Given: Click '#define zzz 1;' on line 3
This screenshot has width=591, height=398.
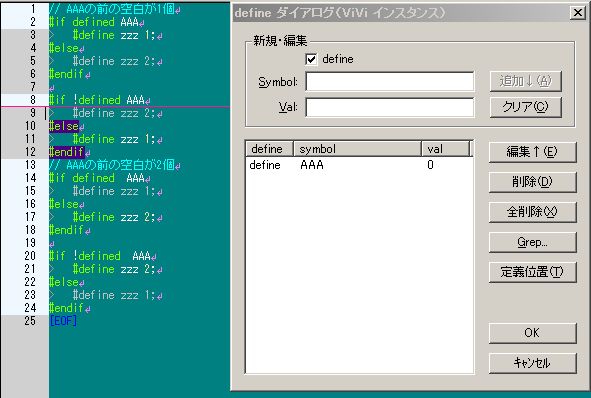Looking at the screenshot, I should click(x=114, y=35).
